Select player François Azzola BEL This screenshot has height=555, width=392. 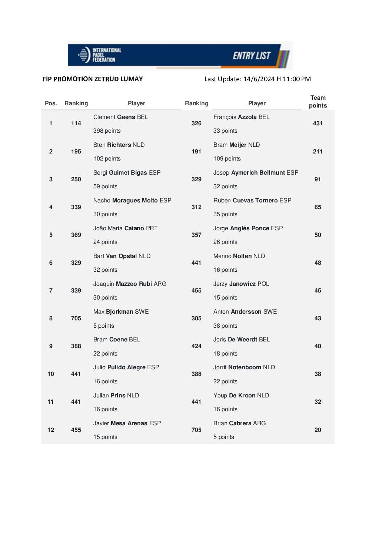(241, 117)
